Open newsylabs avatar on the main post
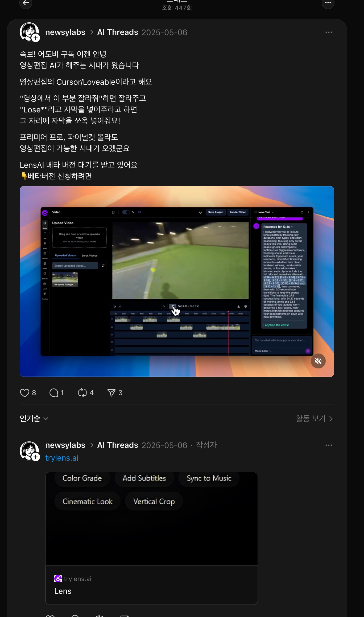This screenshot has width=364, height=617. pyautogui.click(x=29, y=32)
